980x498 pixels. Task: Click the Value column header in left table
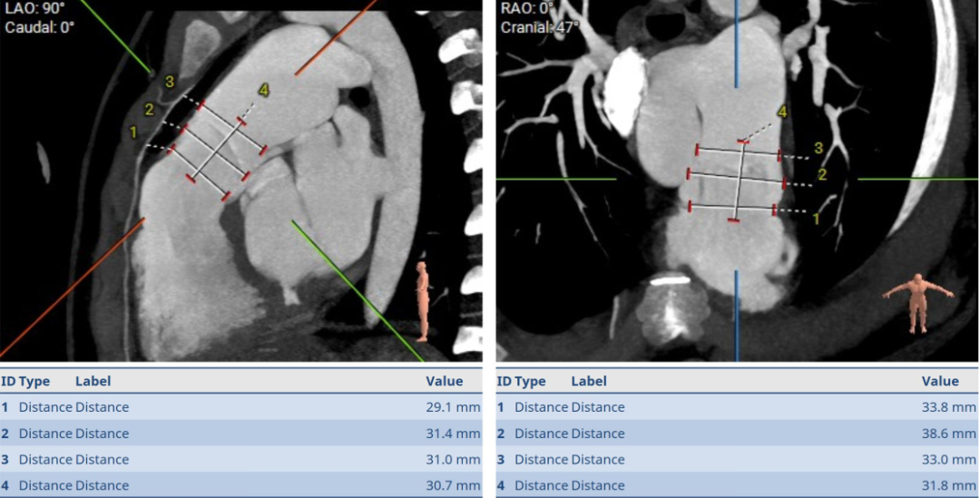pos(445,381)
